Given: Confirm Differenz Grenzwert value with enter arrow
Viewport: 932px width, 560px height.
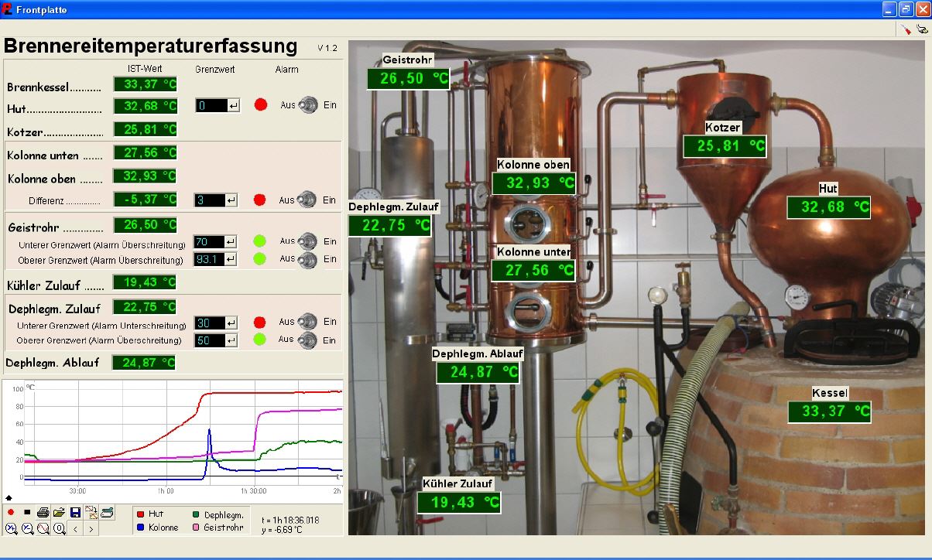Looking at the screenshot, I should click(x=231, y=200).
